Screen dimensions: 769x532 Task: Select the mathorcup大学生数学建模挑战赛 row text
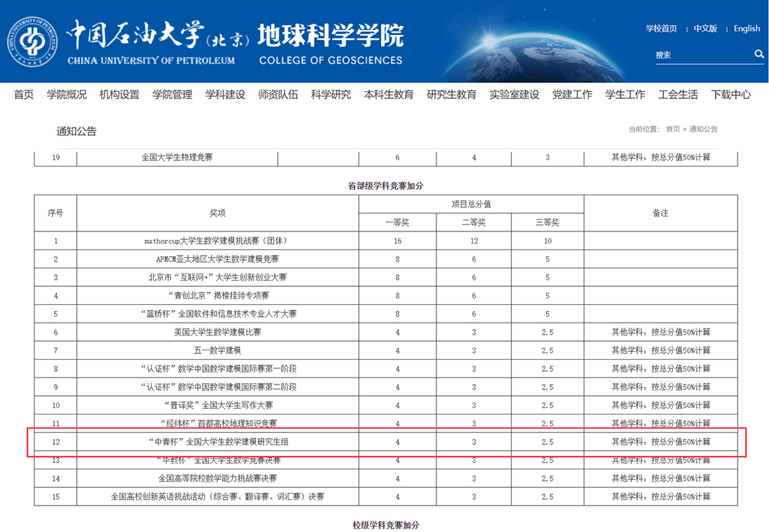tap(218, 241)
